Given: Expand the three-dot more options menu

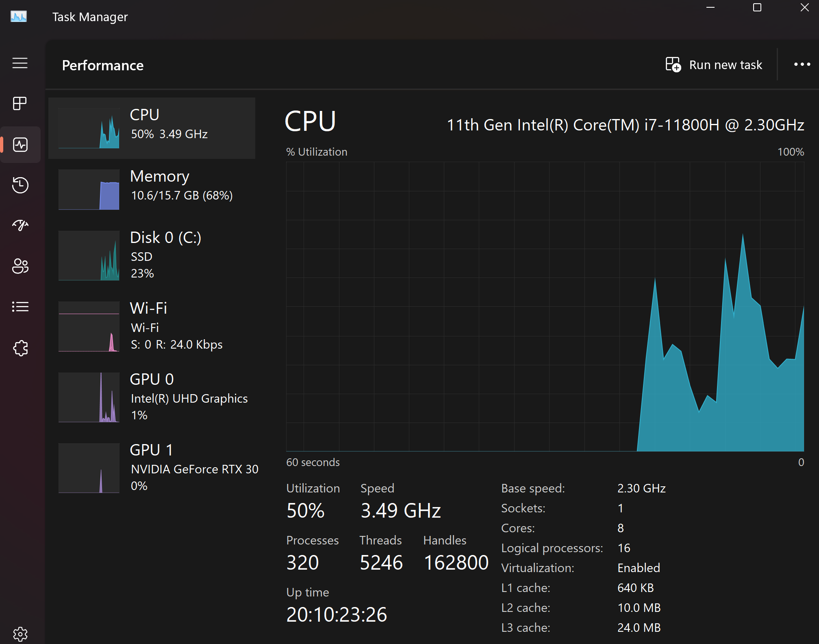Looking at the screenshot, I should click(x=802, y=65).
